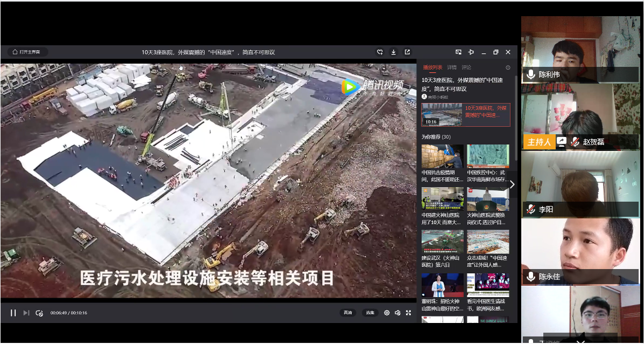Viewport: 644px width, 344px height.
Task: Download the current video
Action: tap(394, 52)
